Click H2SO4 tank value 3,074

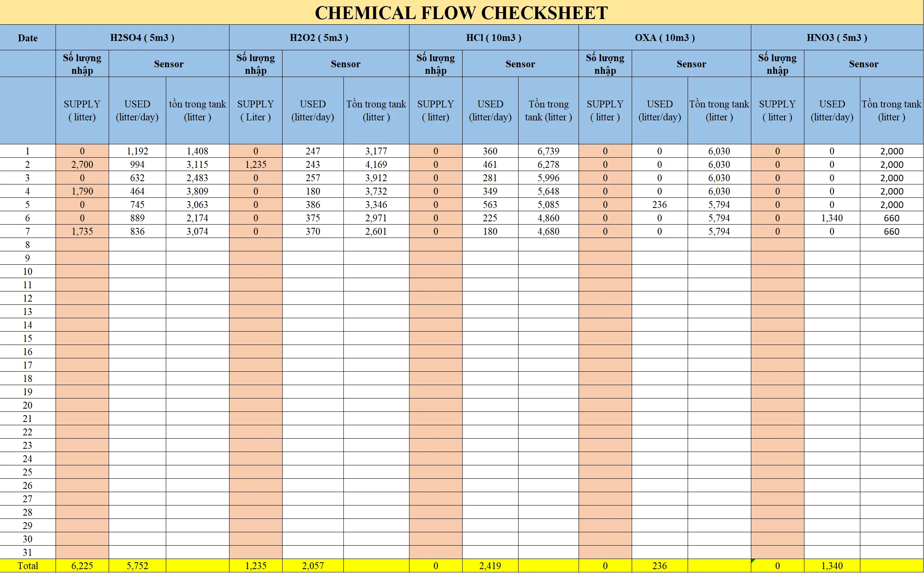[x=197, y=231]
